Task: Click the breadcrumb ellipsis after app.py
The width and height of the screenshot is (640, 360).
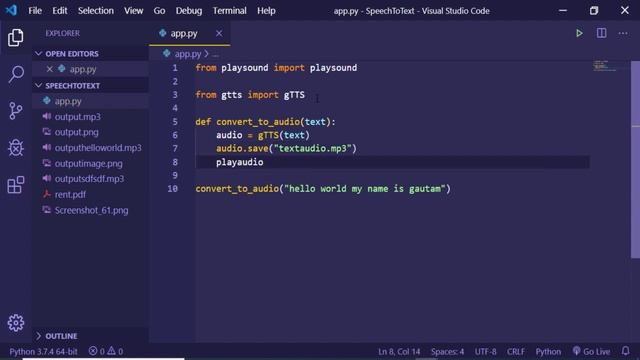Action: pos(216,54)
